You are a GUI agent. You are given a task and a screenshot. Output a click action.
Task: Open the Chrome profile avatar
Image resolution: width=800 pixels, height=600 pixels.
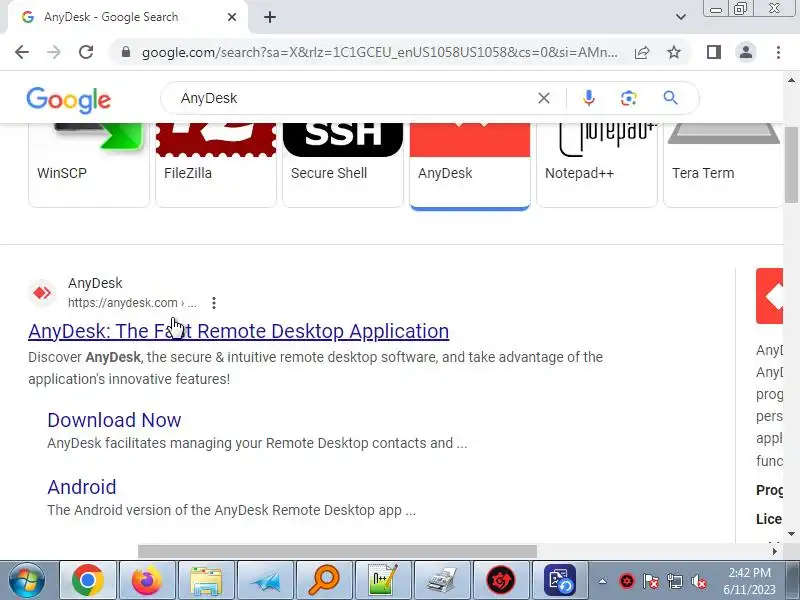click(x=746, y=52)
